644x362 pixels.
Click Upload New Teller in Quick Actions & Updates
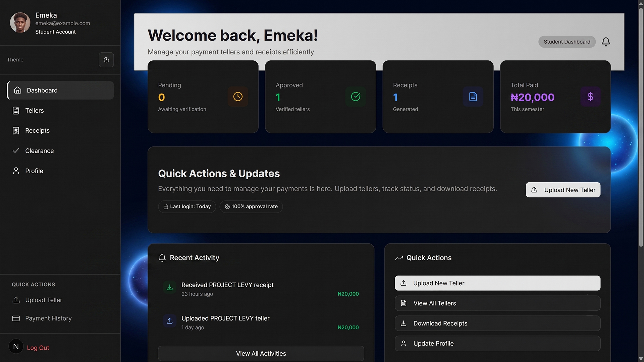coord(563,190)
